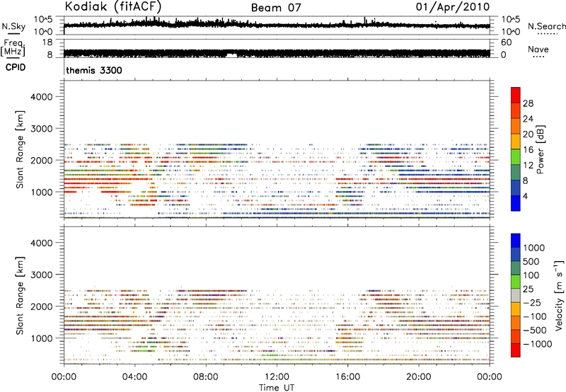Image resolution: width=566 pixels, height=392 pixels.
Task: Select the 'Nave' legend label
Action: coord(538,50)
